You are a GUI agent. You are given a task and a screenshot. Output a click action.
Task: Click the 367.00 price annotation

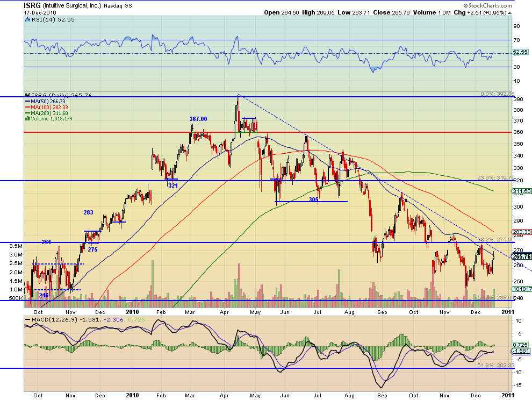coord(198,119)
